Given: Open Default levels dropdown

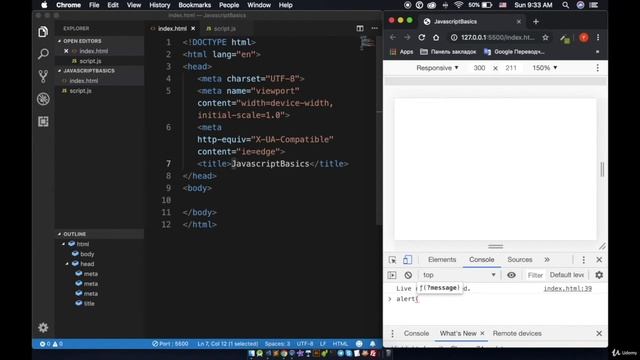Looking at the screenshot, I should click(567, 275).
